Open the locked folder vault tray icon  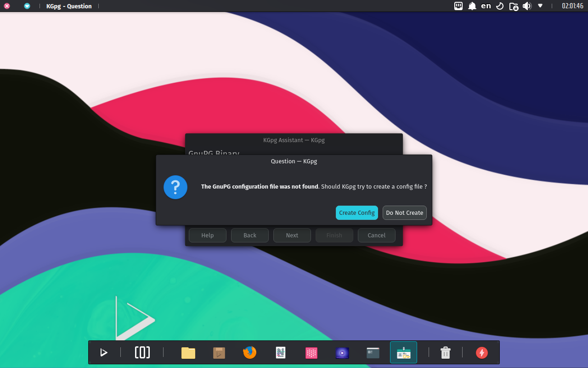point(514,6)
